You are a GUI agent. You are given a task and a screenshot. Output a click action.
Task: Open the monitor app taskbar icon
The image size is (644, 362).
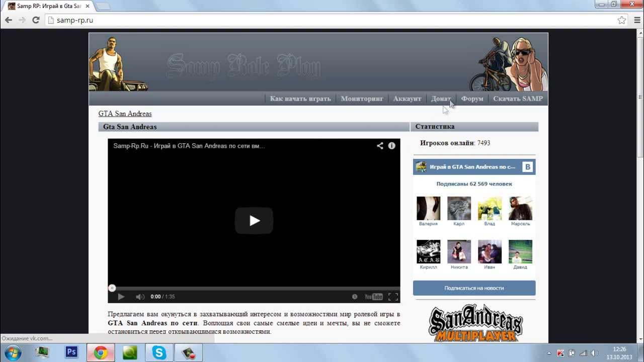(x=42, y=352)
